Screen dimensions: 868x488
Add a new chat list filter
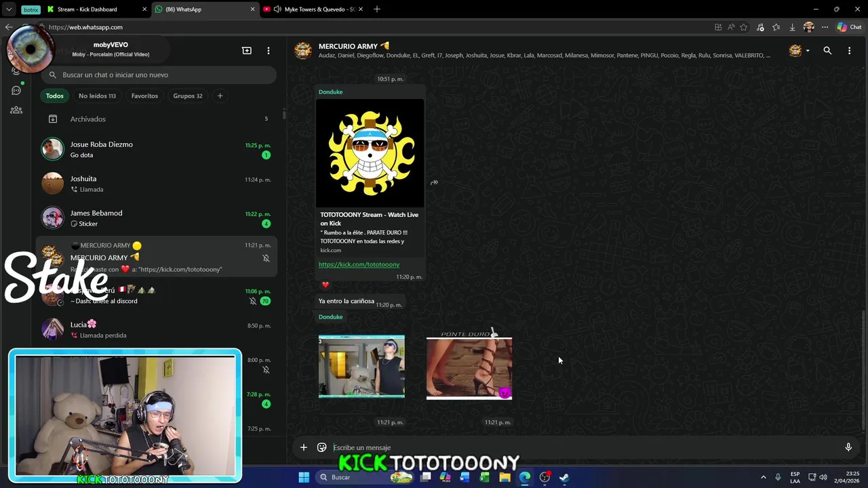(x=220, y=96)
